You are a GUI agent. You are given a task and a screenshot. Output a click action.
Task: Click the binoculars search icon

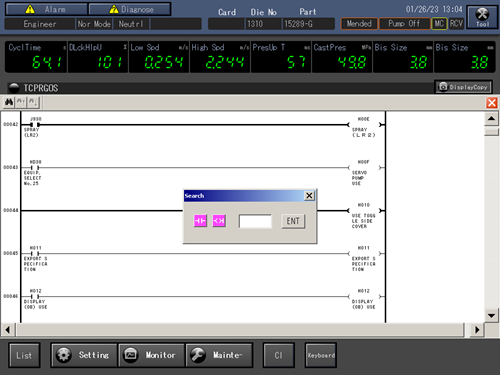click(x=9, y=102)
